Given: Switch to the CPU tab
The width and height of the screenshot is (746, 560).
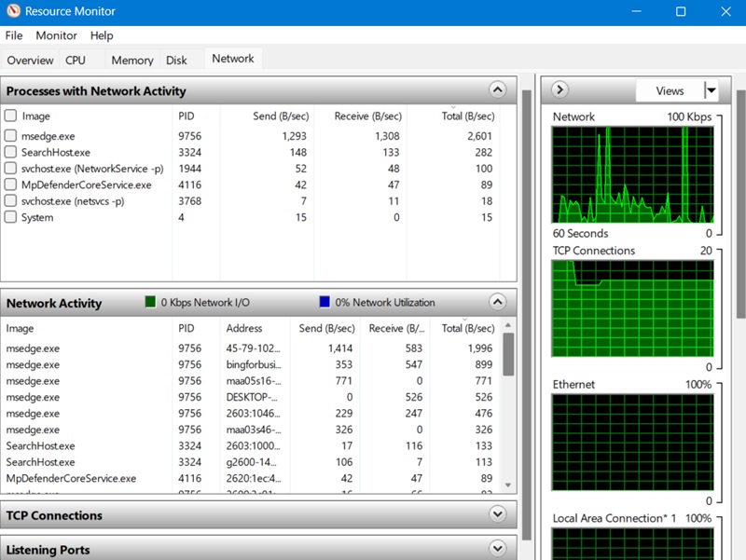Looking at the screenshot, I should 76,59.
